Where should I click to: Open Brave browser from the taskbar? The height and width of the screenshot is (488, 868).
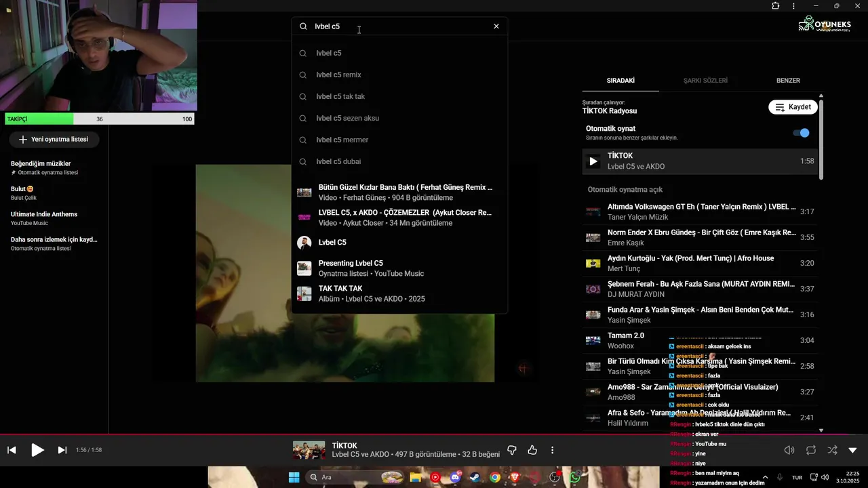pyautogui.click(x=515, y=477)
